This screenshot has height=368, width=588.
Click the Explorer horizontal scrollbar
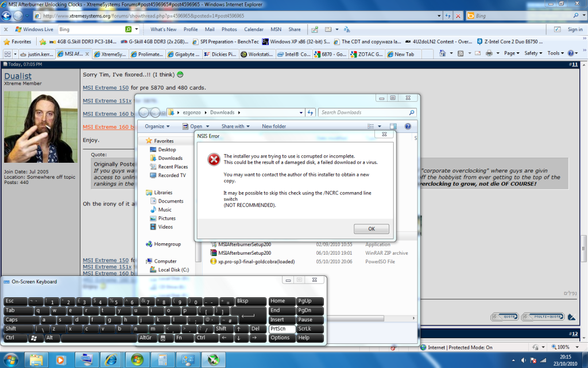355,318
